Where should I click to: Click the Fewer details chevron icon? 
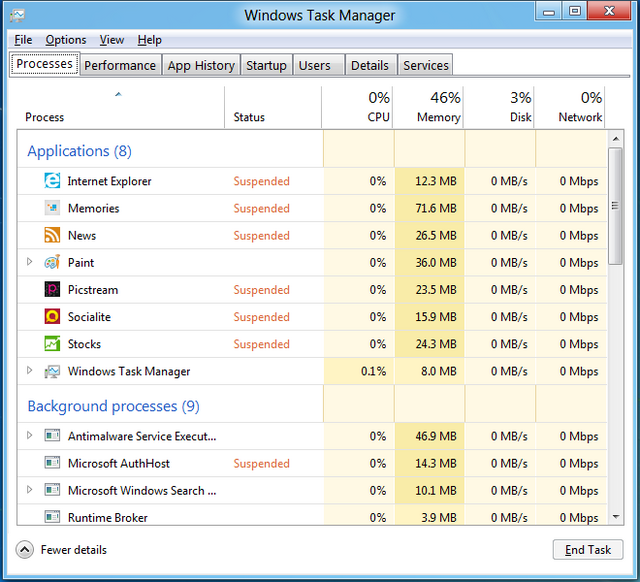pyautogui.click(x=24, y=550)
